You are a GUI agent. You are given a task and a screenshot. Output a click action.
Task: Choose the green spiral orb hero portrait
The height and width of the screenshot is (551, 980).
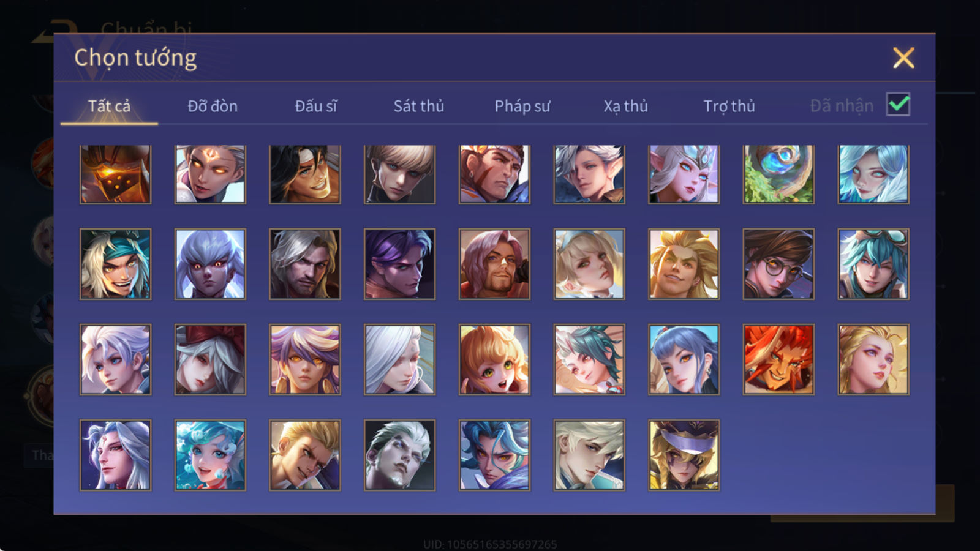click(778, 174)
